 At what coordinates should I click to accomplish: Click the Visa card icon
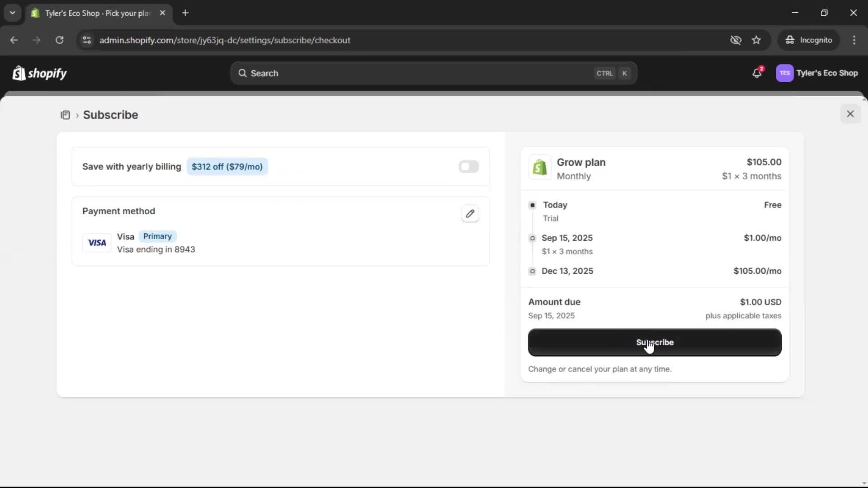97,243
